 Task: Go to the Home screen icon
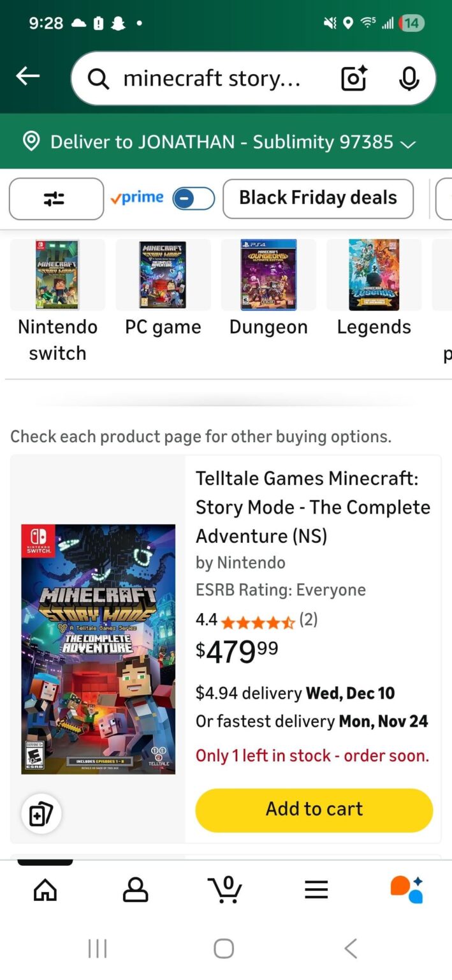tap(45, 889)
